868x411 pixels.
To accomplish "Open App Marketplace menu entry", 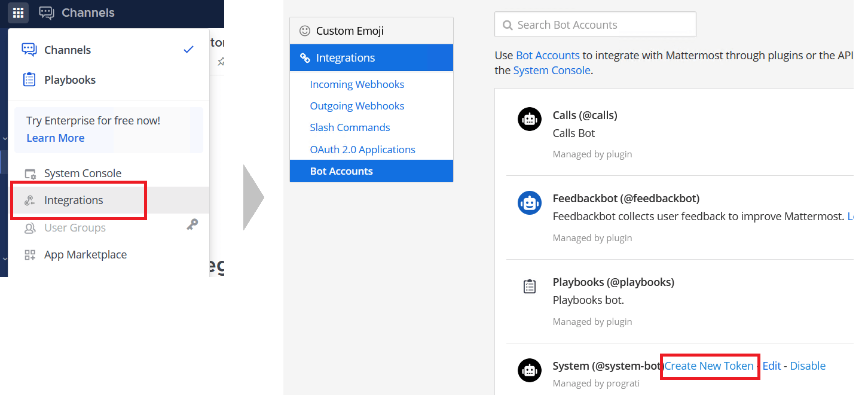I will pyautogui.click(x=85, y=254).
